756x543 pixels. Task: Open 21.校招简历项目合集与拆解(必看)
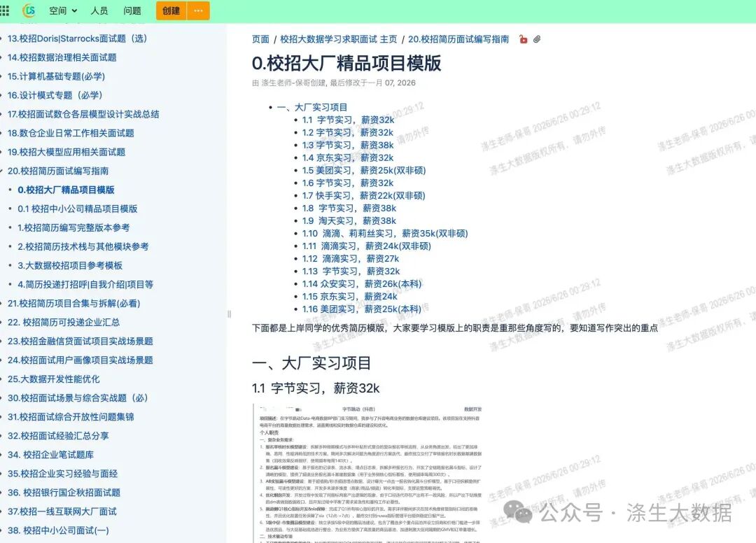coord(73,303)
